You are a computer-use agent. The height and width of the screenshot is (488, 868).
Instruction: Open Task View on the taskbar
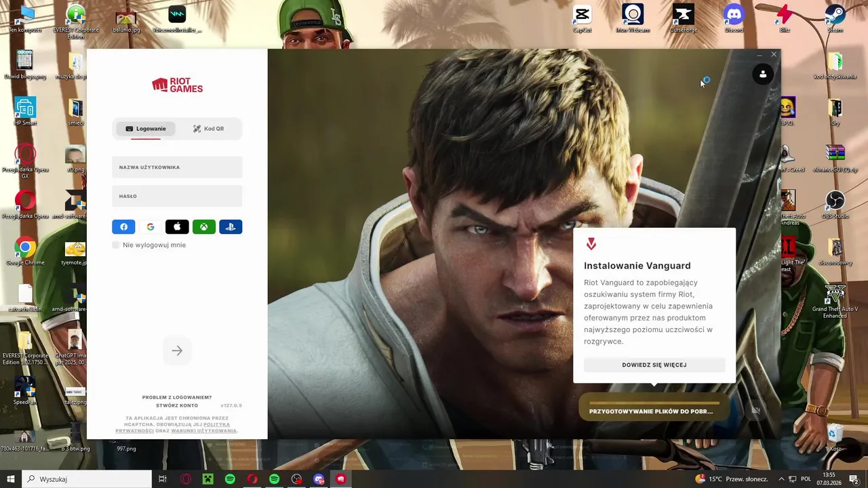click(x=163, y=479)
